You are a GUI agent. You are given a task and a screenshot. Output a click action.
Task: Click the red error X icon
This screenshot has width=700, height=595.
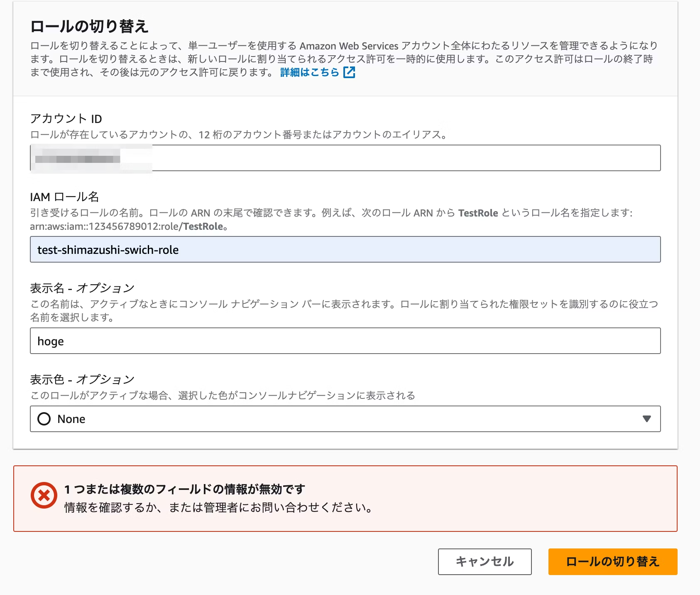tap(44, 495)
